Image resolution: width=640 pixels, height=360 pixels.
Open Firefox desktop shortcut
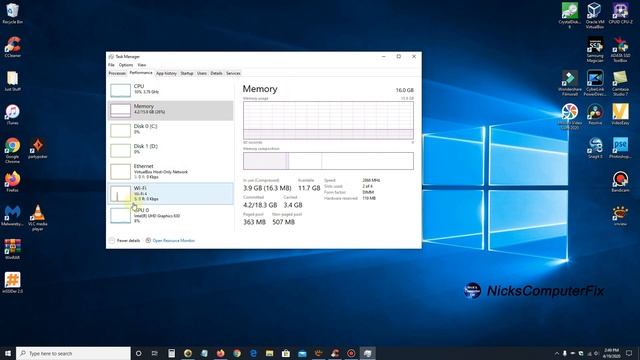pyautogui.click(x=12, y=182)
